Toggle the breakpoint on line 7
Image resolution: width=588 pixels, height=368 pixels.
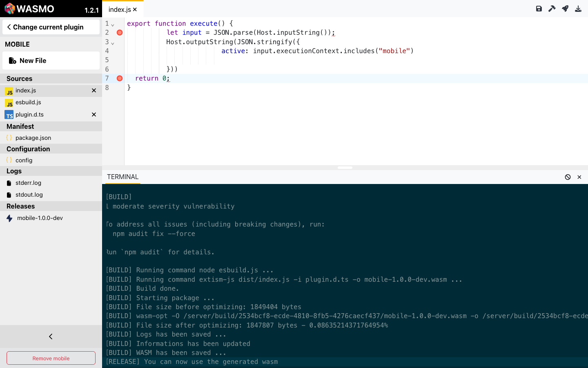pos(120,79)
